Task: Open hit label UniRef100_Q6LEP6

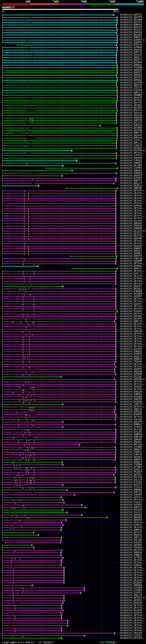Action: click(x=131, y=422)
